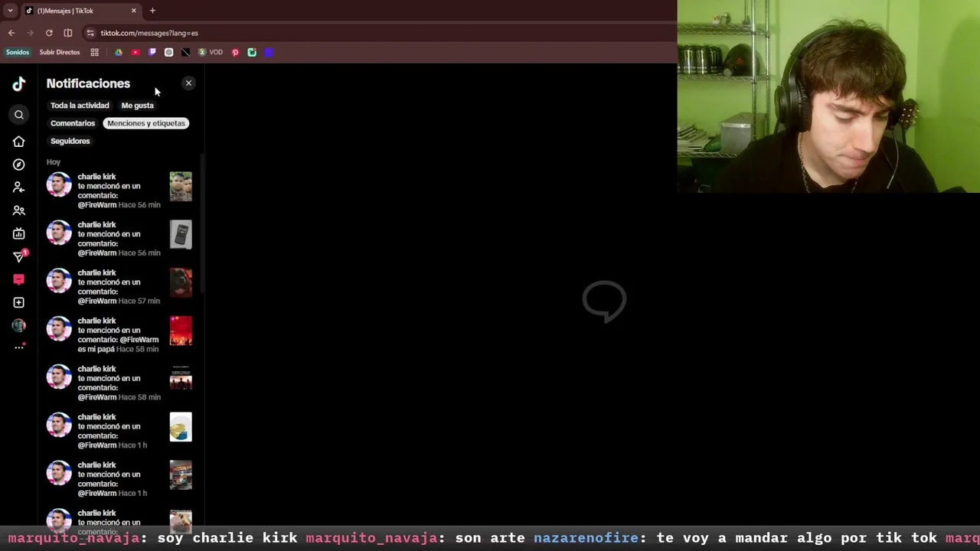The height and width of the screenshot is (551, 980).
Task: Open the red Activity inbox icon
Action: 18,279
